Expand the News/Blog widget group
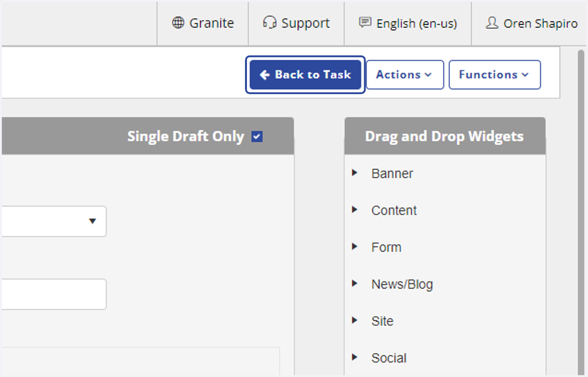 coord(355,283)
